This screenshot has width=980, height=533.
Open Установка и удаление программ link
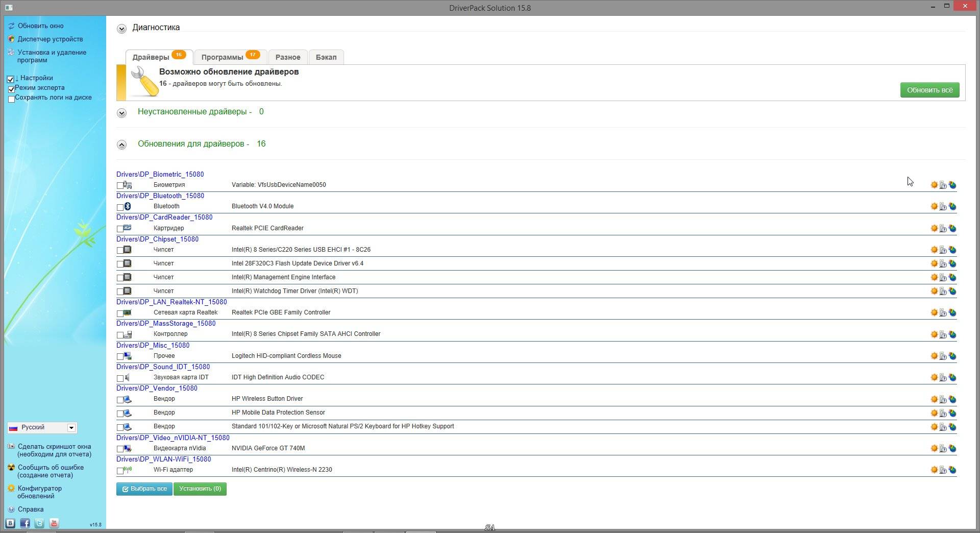coord(52,56)
